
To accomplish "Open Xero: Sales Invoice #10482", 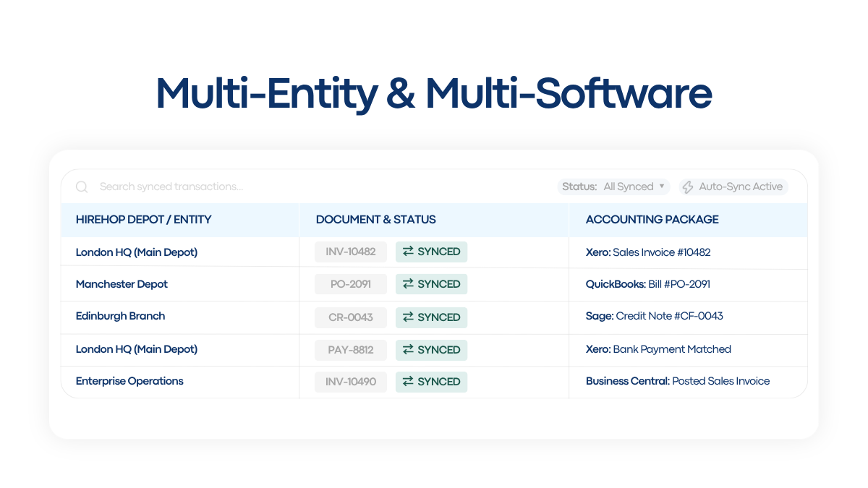I will coord(648,252).
